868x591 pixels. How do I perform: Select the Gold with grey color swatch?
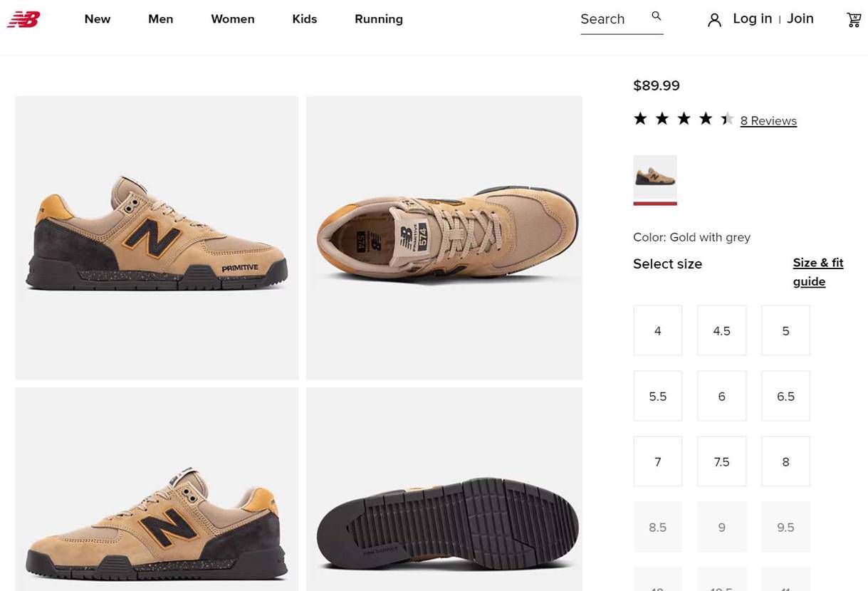[x=655, y=177]
